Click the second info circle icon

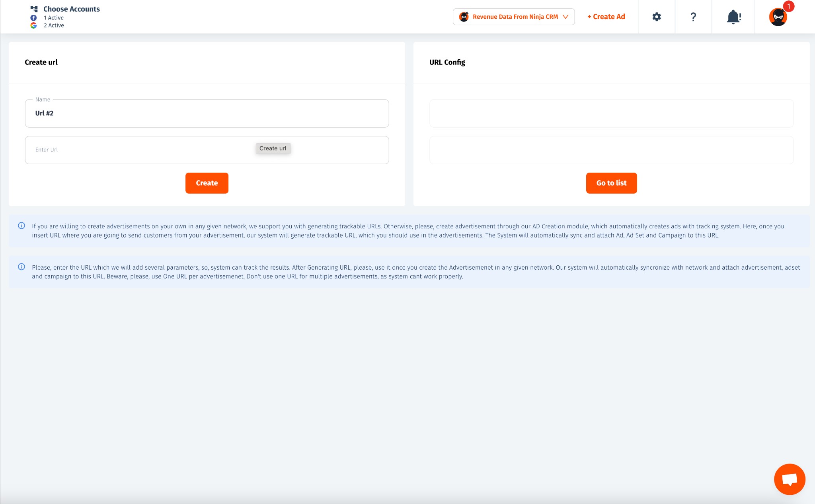[21, 267]
